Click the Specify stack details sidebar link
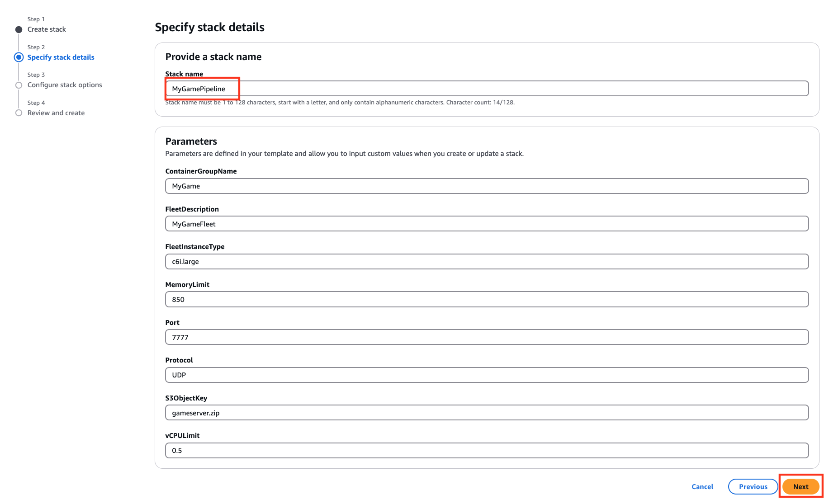Screen dimensions: 829x504 (61, 57)
